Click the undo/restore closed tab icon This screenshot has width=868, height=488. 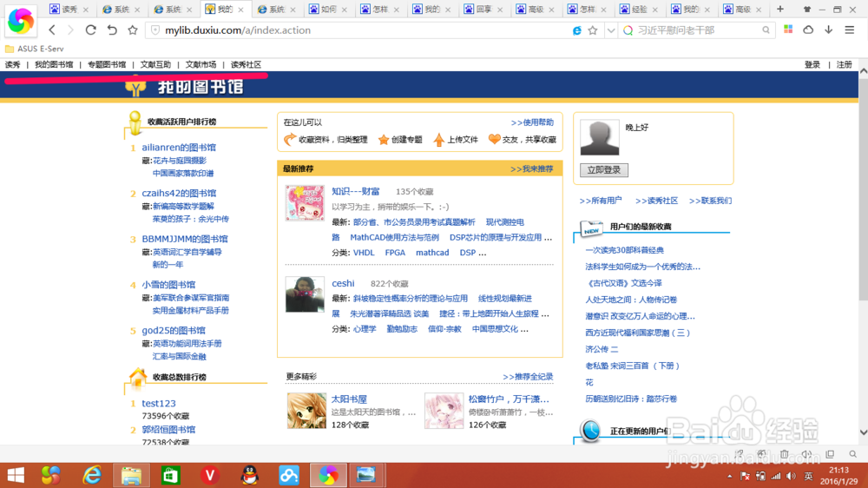click(112, 30)
